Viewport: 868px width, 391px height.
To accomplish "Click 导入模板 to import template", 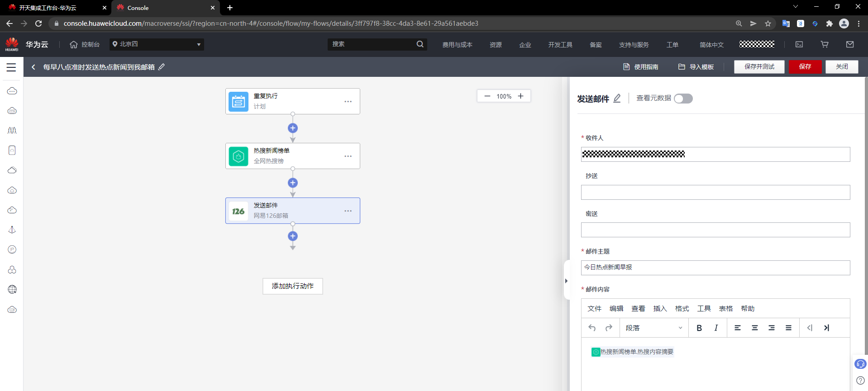I will pyautogui.click(x=696, y=67).
